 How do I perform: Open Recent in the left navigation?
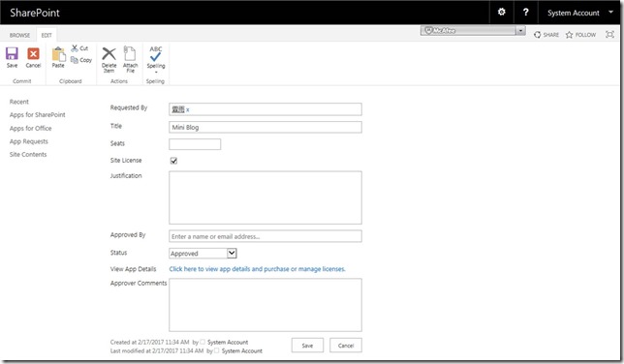(19, 102)
